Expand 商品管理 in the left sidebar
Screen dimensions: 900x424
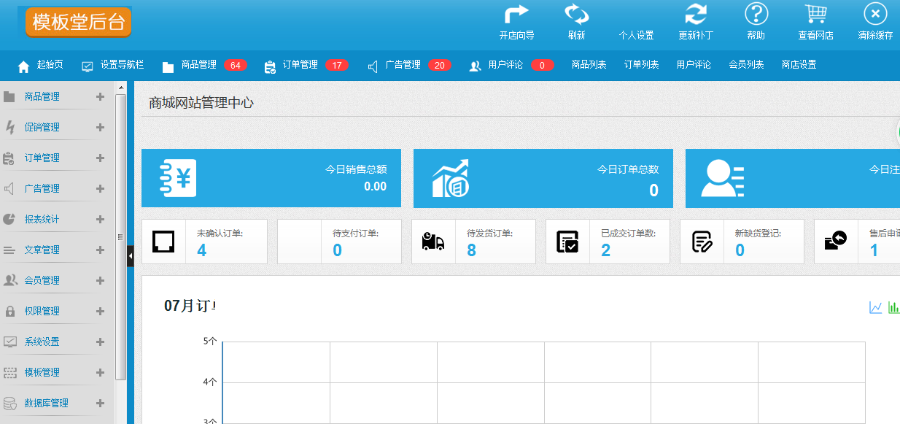tap(99, 97)
